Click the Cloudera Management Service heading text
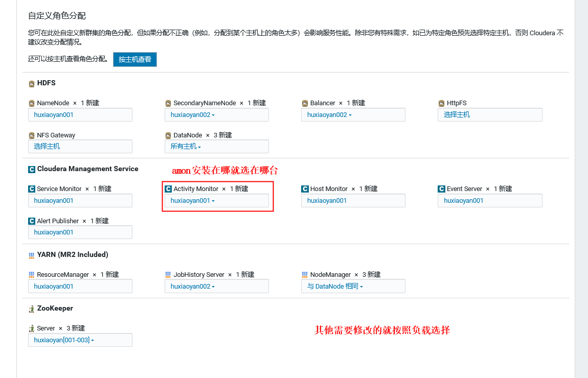 click(x=88, y=169)
